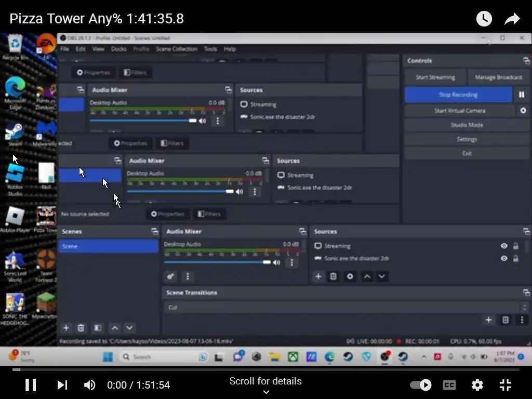Move scene down with Scenes arrow
This screenshot has height=399, width=532.
pos(129,328)
